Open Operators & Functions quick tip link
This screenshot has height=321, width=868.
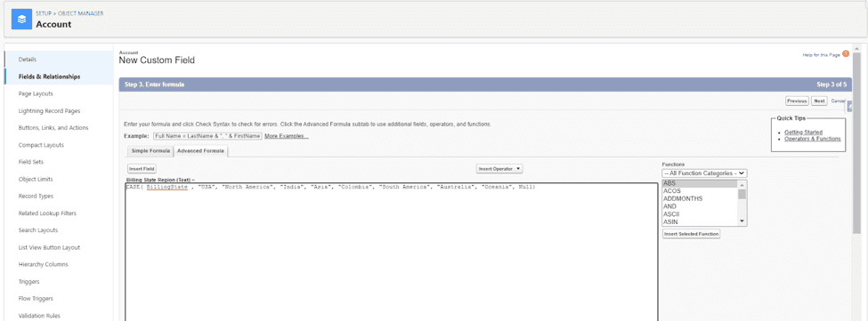click(x=813, y=139)
